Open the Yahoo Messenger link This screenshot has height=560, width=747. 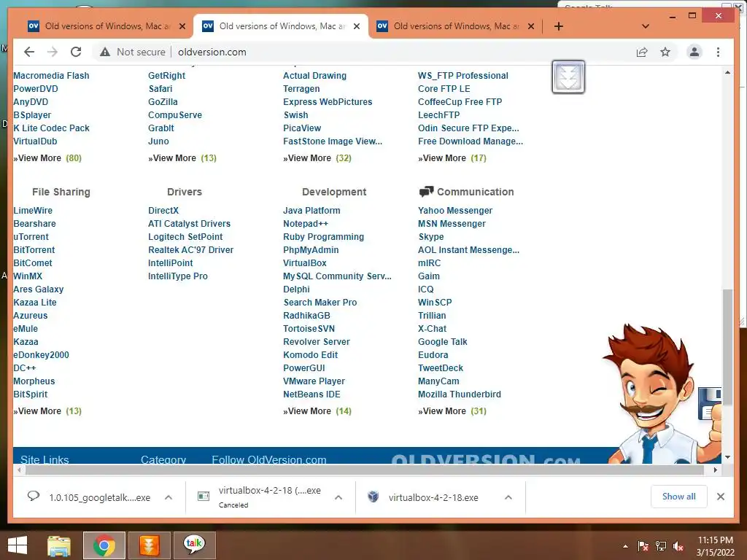(455, 211)
